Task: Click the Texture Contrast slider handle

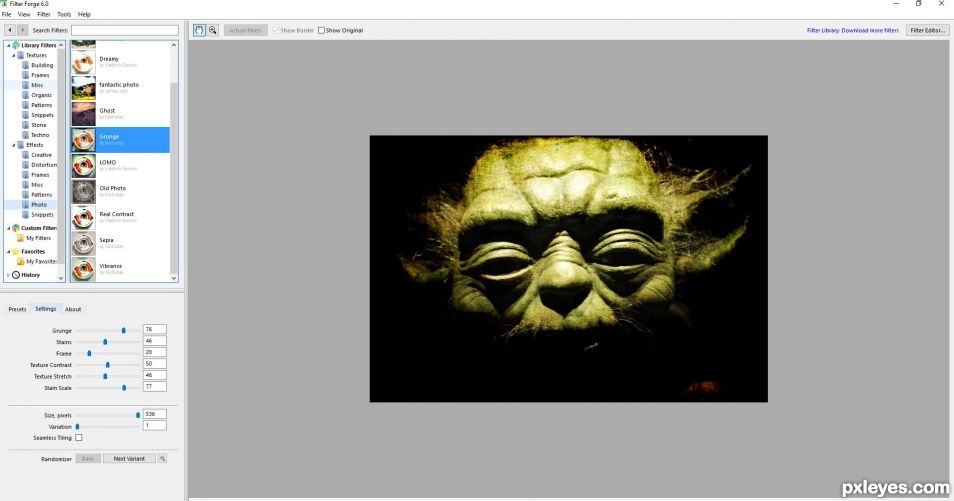Action: 108,365
